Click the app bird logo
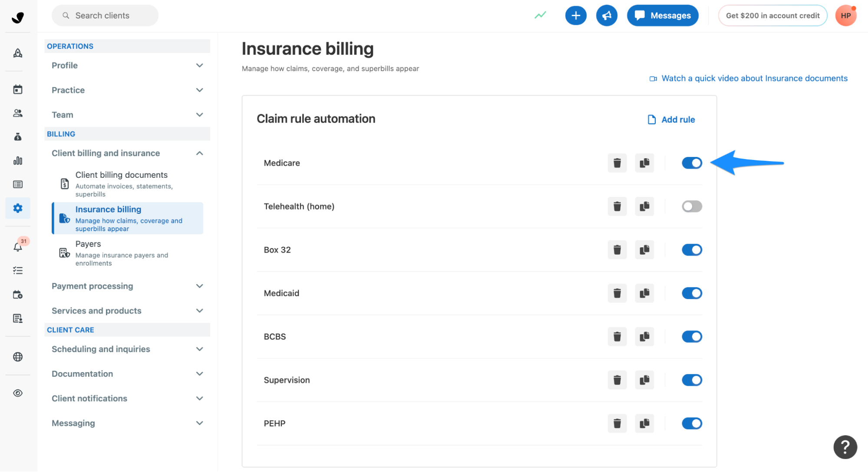Screen dimensions: 868x472 [x=18, y=17]
